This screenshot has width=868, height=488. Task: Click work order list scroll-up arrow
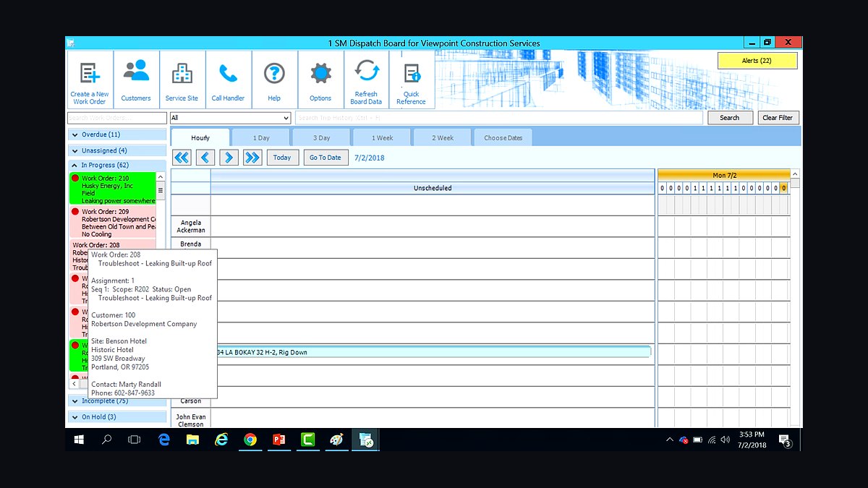pyautogui.click(x=161, y=177)
